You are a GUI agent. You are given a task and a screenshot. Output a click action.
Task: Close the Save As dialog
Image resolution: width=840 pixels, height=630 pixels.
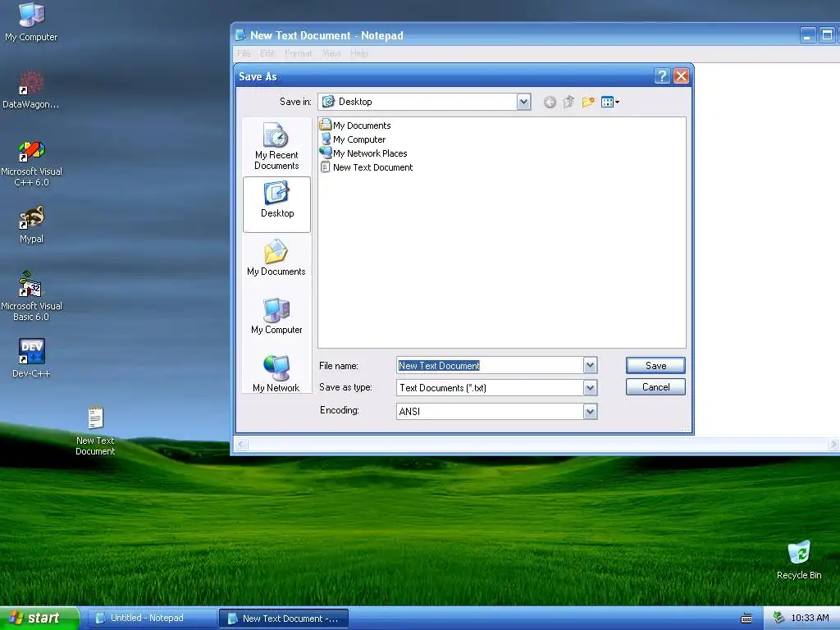click(x=681, y=76)
